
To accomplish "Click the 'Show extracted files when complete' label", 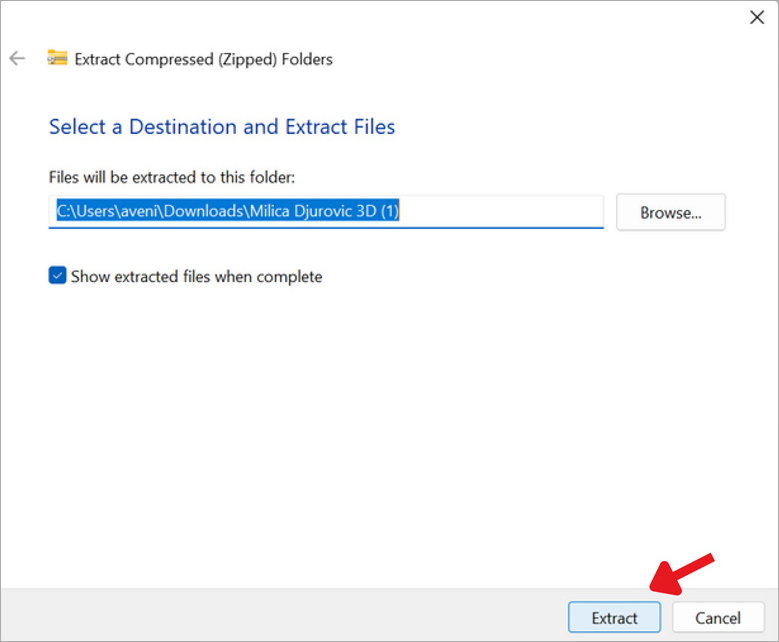I will click(x=196, y=276).
